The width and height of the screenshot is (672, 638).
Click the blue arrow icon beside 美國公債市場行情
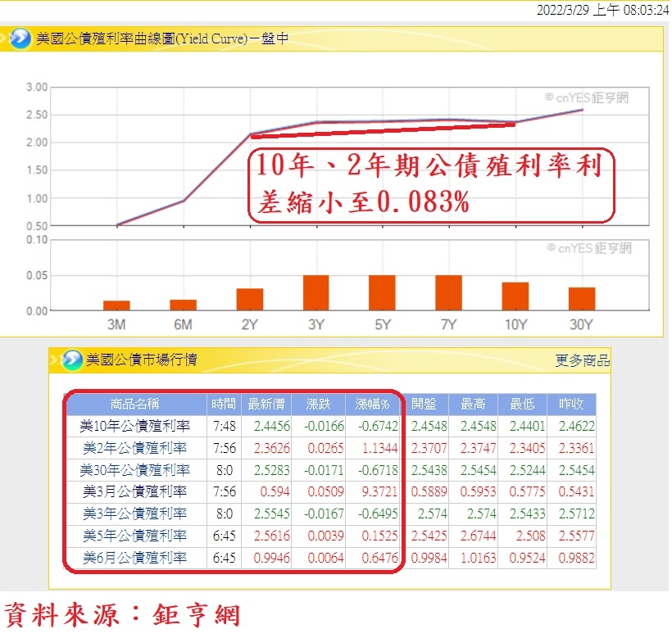72,360
